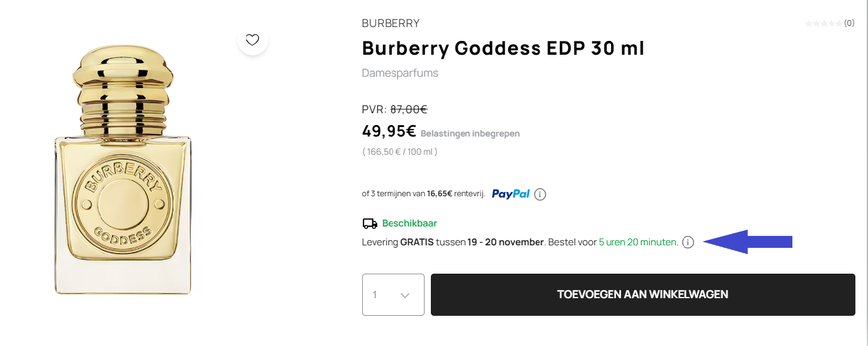Click the star rating icons
Screen dimensions: 868x346
tap(823, 23)
